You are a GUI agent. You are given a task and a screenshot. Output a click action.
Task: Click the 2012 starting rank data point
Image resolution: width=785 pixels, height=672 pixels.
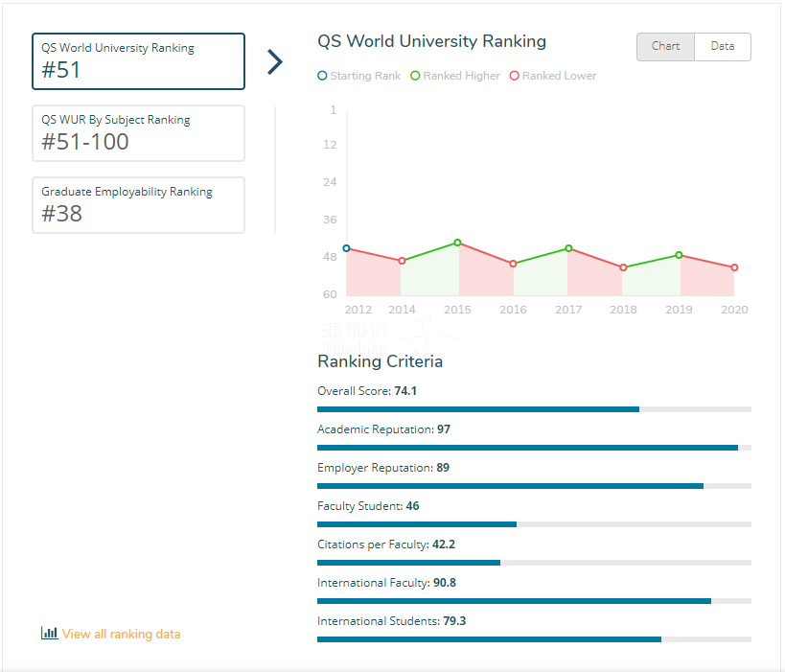346,248
